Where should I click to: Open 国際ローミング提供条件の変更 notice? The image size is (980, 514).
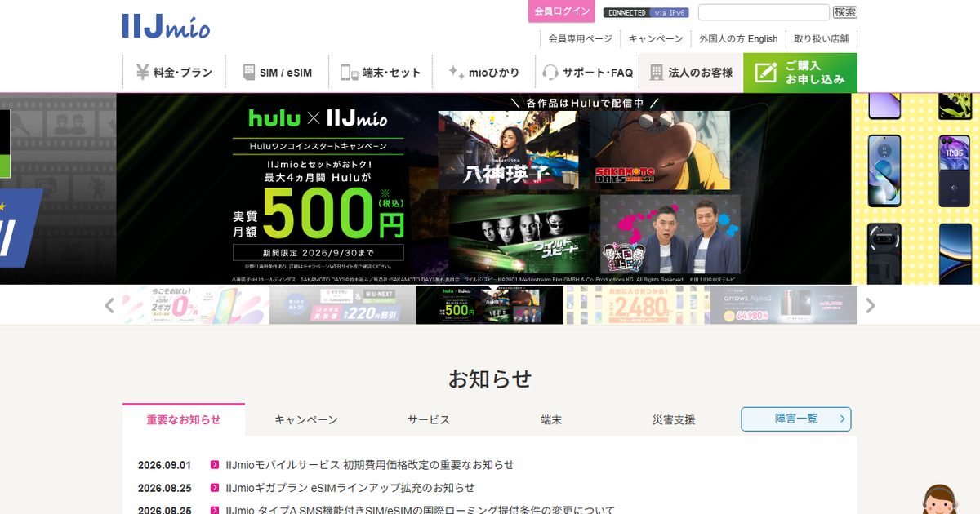pyautogui.click(x=420, y=511)
